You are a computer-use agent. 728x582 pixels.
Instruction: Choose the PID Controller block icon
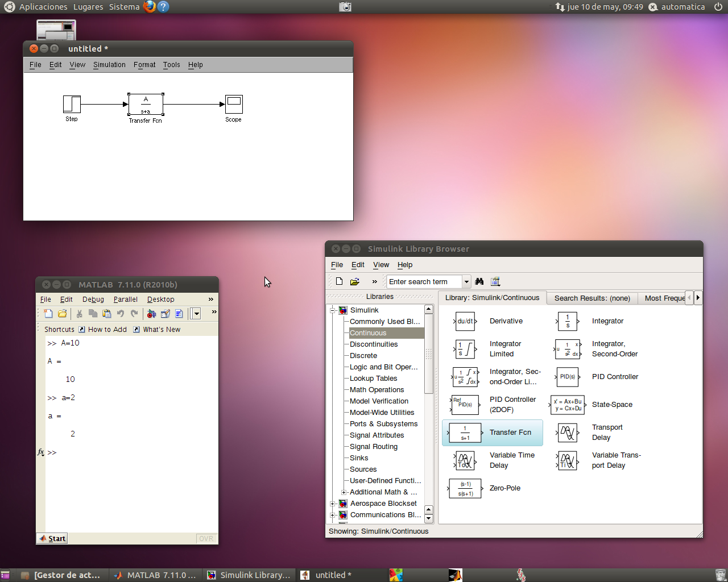(x=568, y=377)
